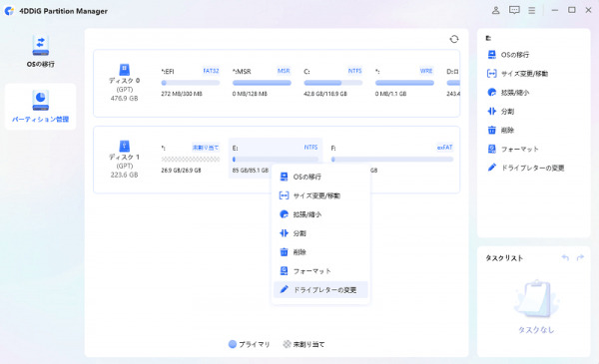Select the WRE partition on Disk 0
This screenshot has width=599, height=364.
(x=404, y=82)
